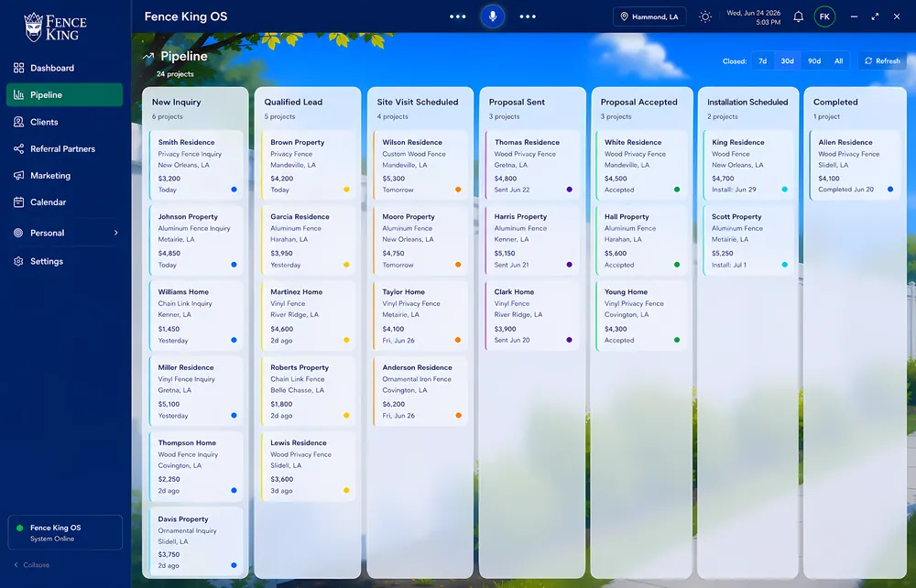
Task: Click the Refresh button
Action: [882, 60]
